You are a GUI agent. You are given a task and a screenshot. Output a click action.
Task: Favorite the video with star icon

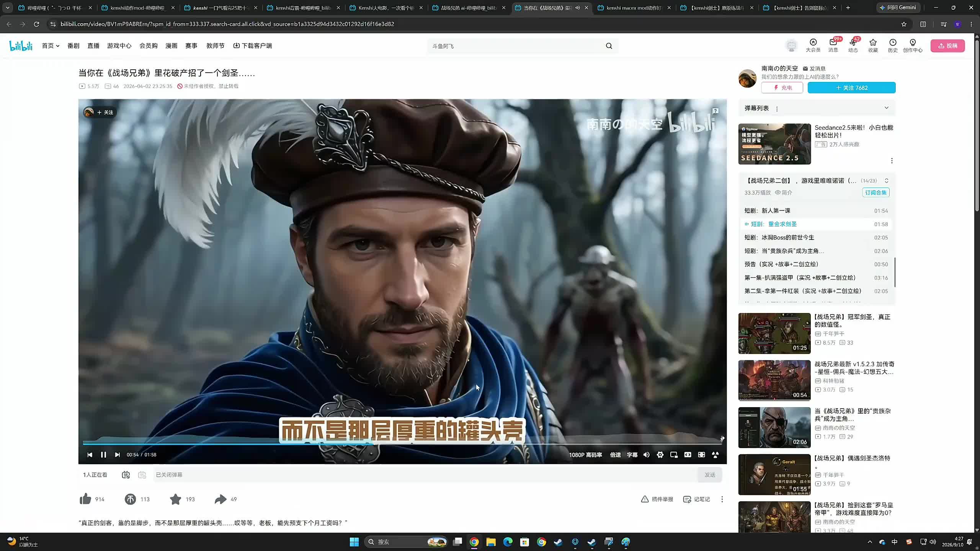[175, 499]
